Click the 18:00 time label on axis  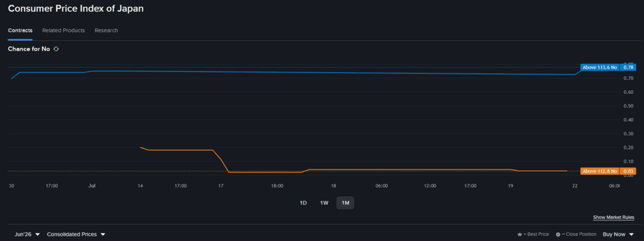click(278, 186)
